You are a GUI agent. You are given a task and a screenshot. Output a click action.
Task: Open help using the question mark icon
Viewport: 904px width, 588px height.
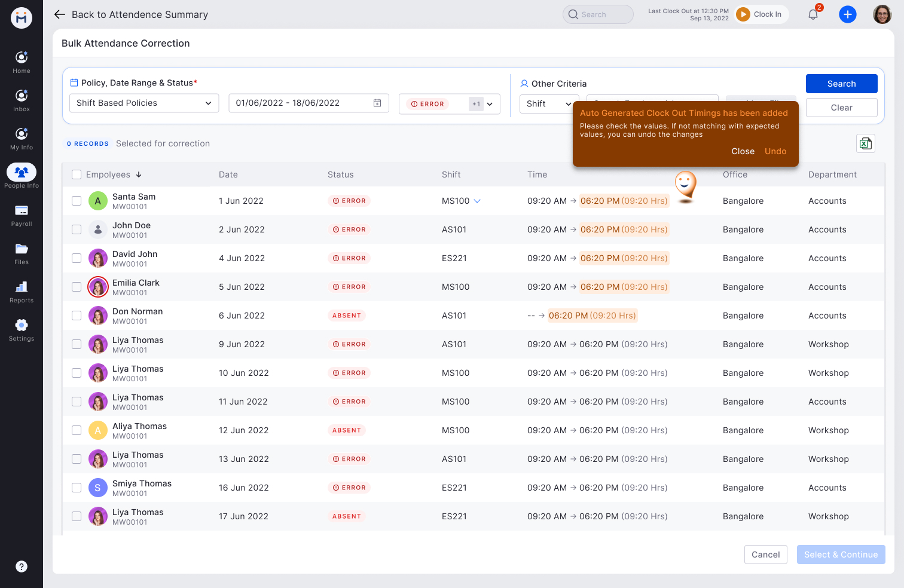coord(22,566)
